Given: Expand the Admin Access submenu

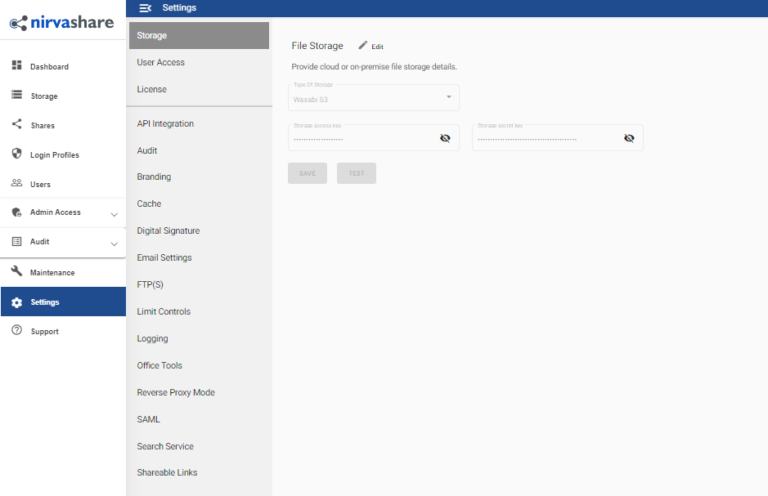Looking at the screenshot, I should tap(114, 214).
